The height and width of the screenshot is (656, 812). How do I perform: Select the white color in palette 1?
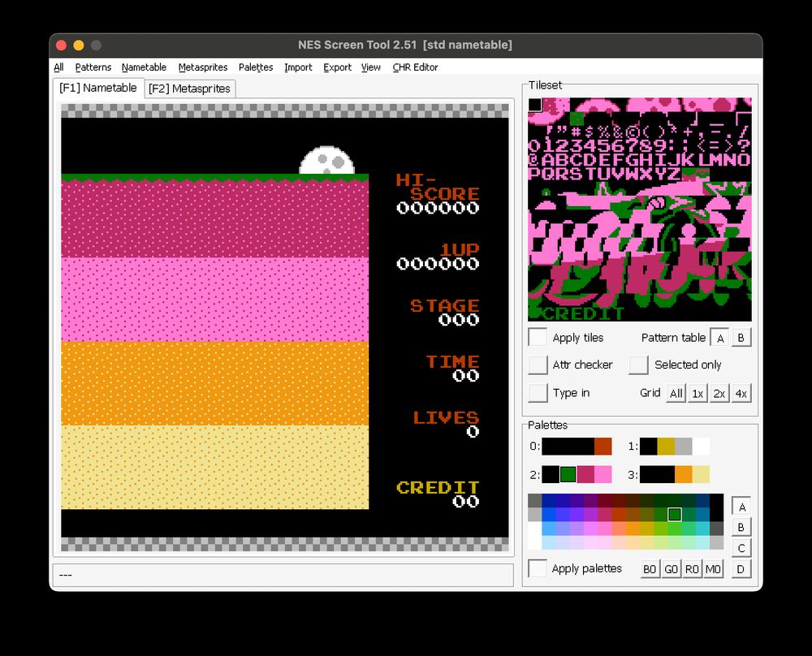click(701, 447)
